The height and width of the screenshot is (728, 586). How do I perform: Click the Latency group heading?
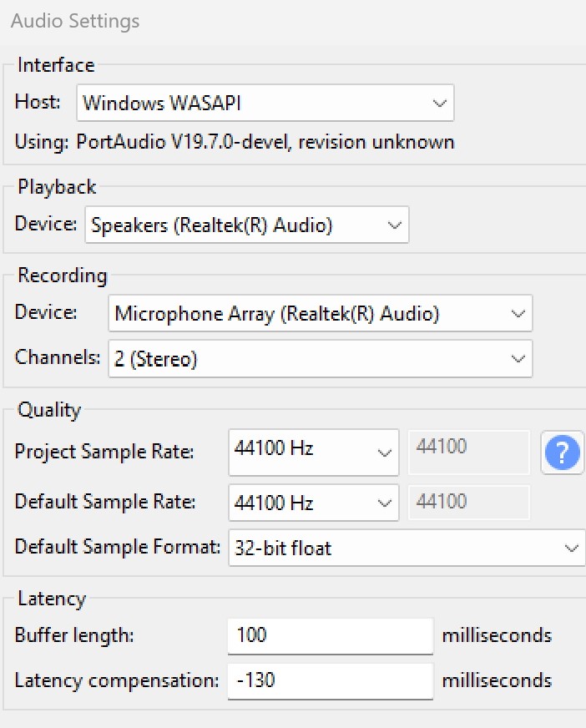[x=52, y=599]
